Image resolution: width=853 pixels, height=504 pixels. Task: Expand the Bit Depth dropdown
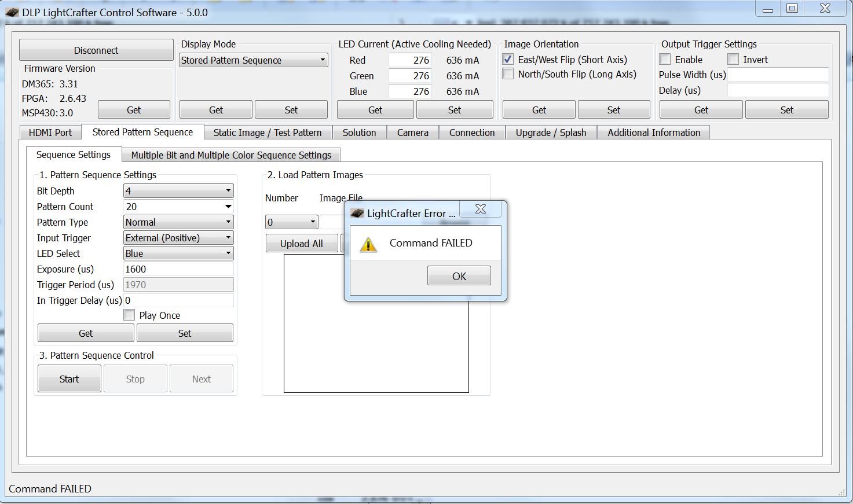(178, 191)
